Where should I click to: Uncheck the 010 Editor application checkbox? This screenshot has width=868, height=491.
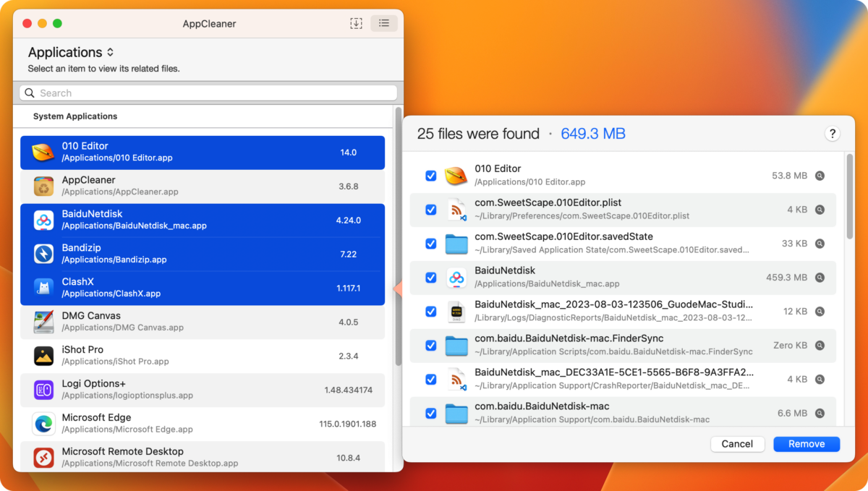(431, 176)
